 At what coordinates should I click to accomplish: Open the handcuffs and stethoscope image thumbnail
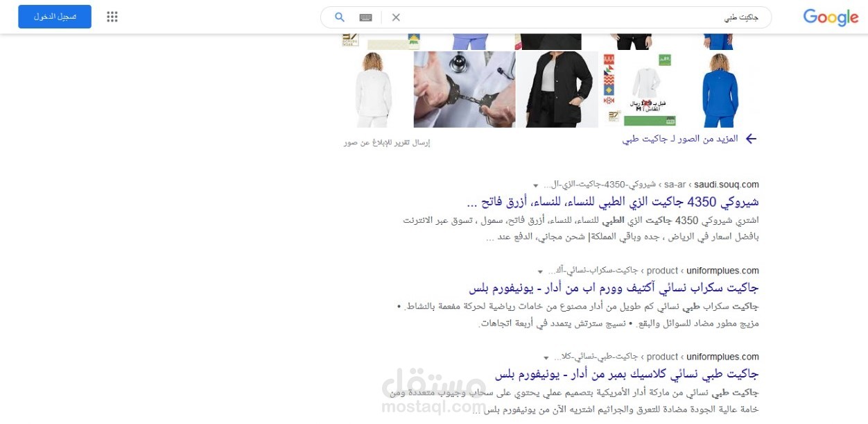pos(465,90)
